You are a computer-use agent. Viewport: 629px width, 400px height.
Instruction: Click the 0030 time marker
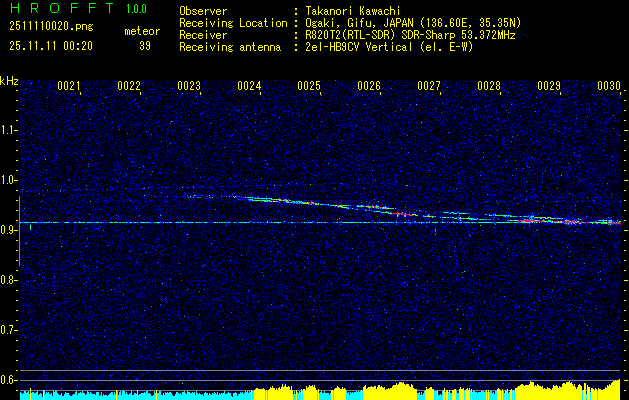tap(609, 87)
